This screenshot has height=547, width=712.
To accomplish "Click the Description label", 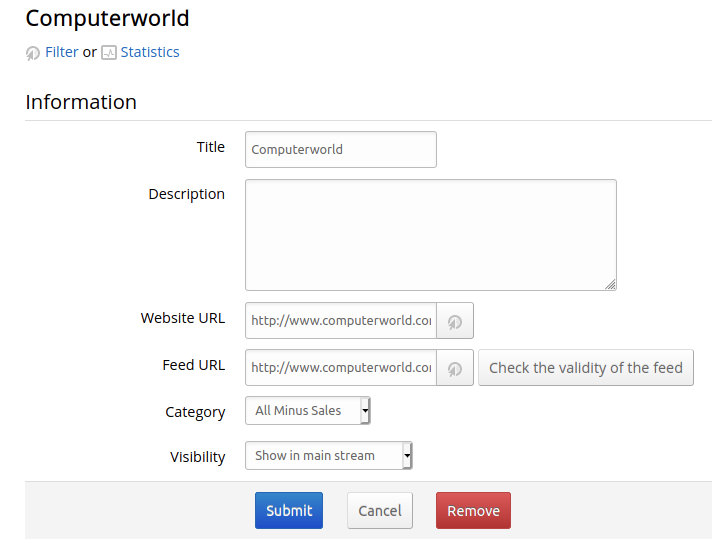I will 187,194.
